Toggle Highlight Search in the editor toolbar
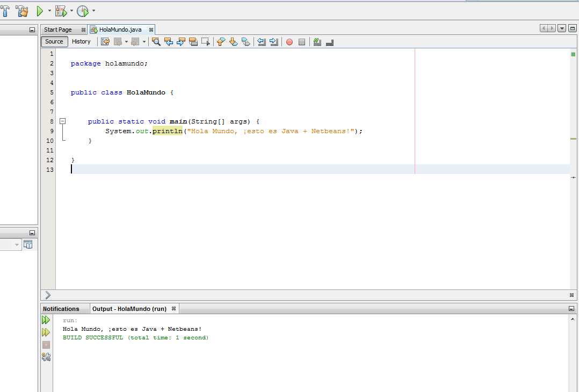Image resolution: width=579 pixels, height=392 pixels. click(194, 41)
